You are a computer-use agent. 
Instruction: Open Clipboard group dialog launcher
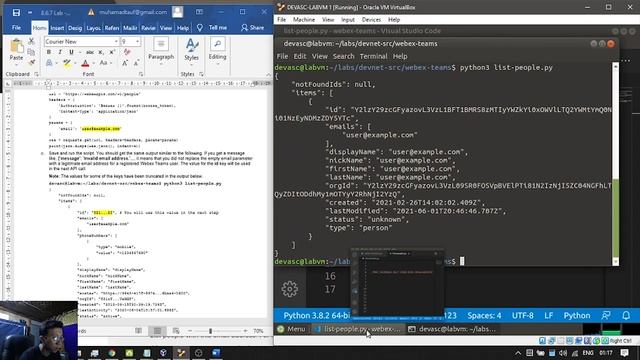click(x=36, y=74)
